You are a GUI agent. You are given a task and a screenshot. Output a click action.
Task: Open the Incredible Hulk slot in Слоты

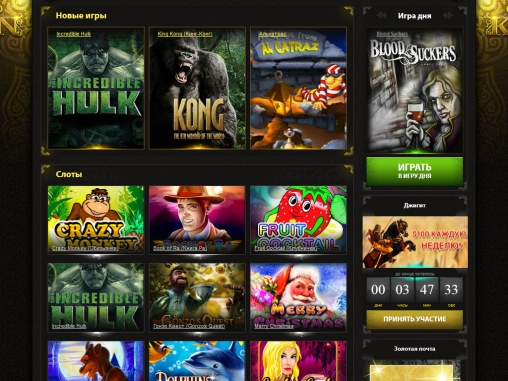click(96, 297)
